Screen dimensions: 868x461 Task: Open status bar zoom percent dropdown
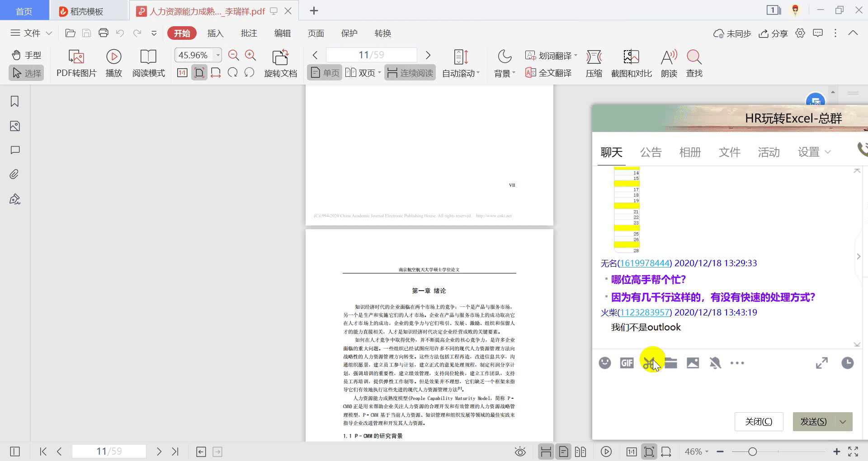697,452
